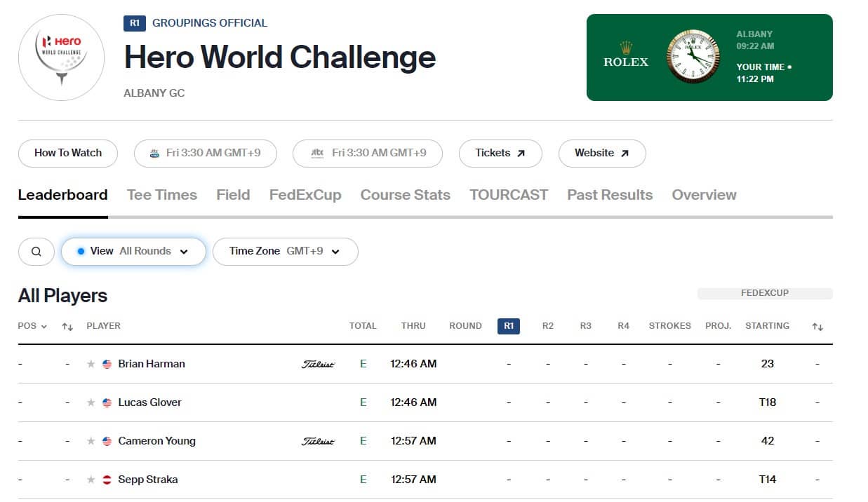Click the Rolex crown logo
Screen dimensions: 868x502
click(626, 47)
